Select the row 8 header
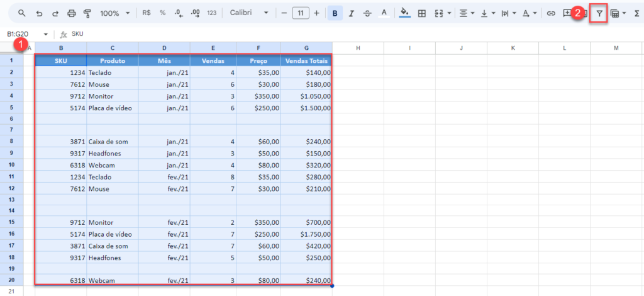 11,142
